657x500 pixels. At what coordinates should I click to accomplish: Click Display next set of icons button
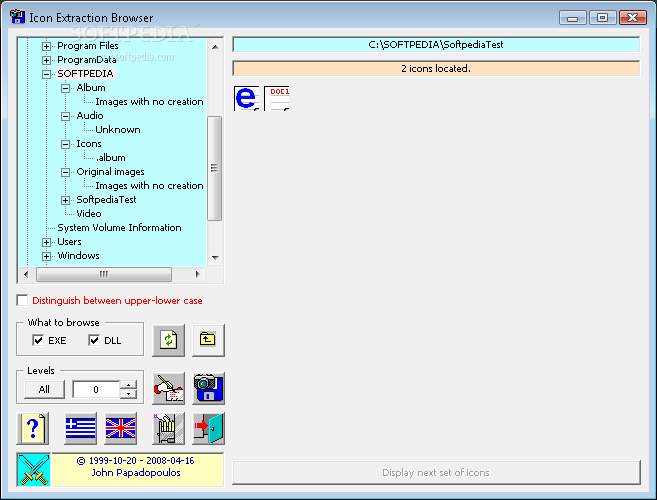pos(436,472)
